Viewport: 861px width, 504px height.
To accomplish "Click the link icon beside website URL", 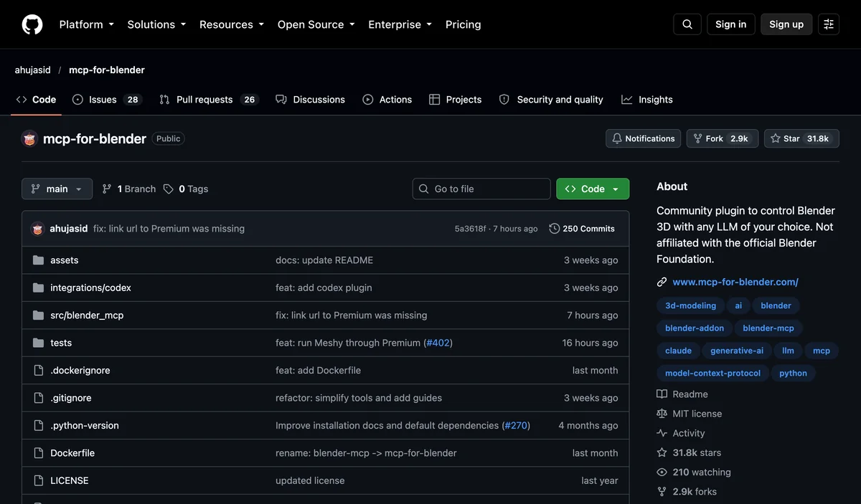I will click(662, 282).
